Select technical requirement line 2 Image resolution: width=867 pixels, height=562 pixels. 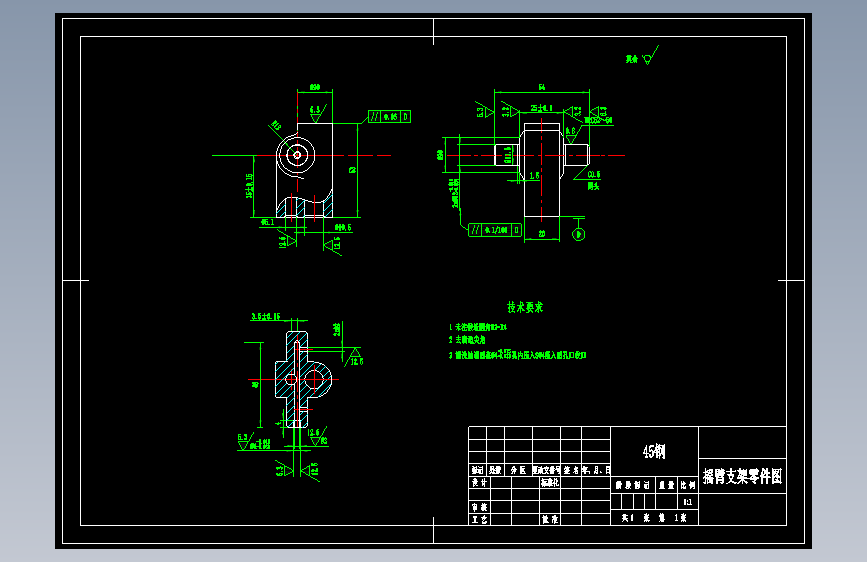(x=467, y=340)
